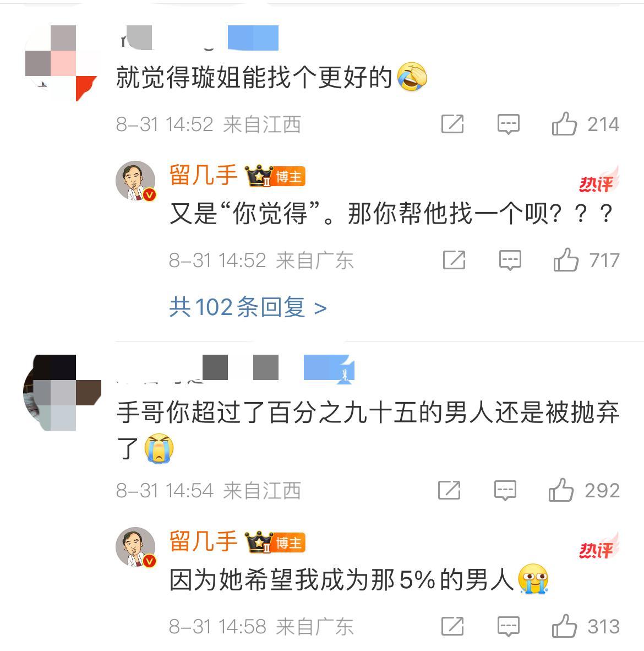Tap the 博主 badge in the first reply
Viewport: 644px width, 651px height.
click(x=289, y=177)
